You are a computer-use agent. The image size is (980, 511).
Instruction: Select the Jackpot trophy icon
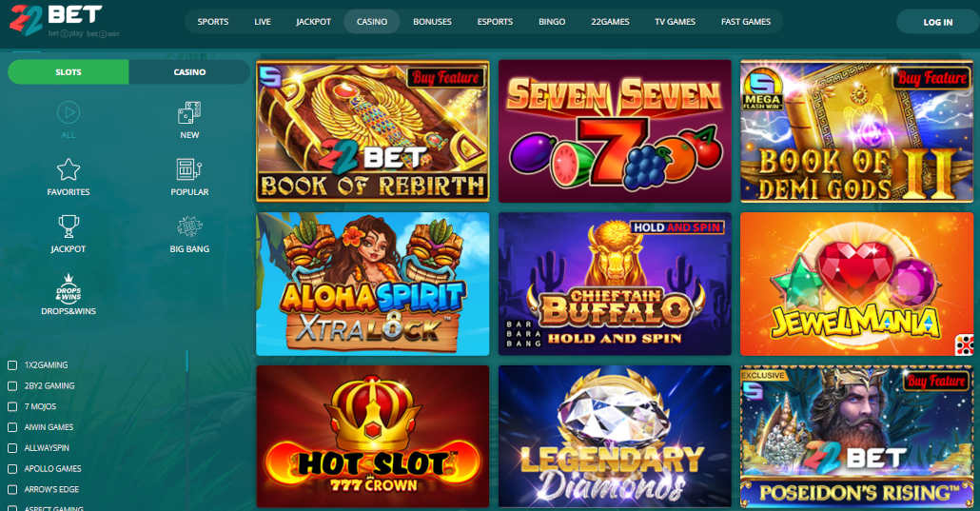pyautogui.click(x=69, y=227)
